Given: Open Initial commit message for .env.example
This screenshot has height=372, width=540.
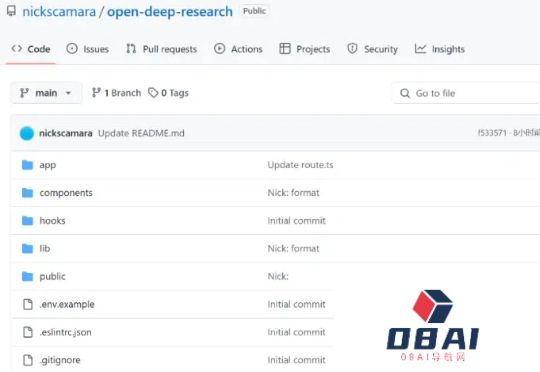Looking at the screenshot, I should (x=296, y=304).
